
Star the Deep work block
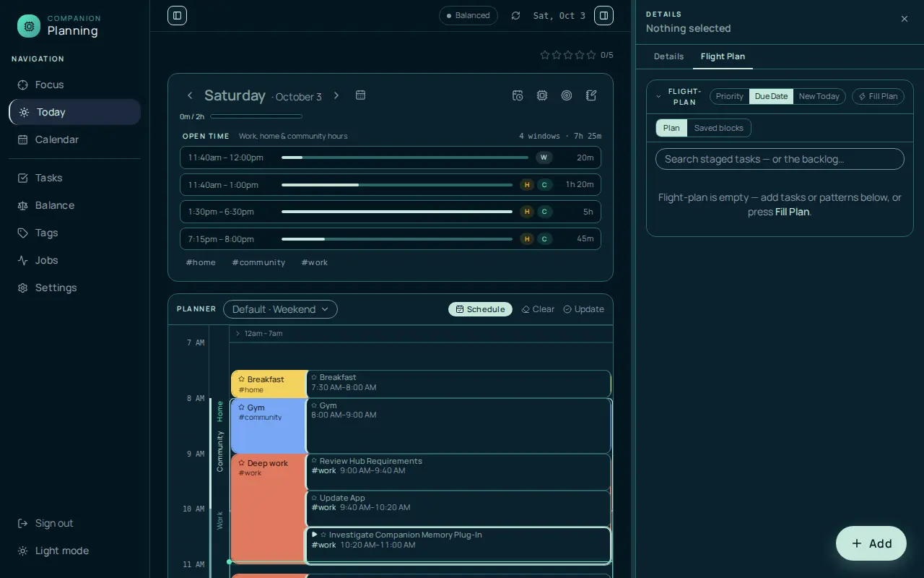click(x=242, y=463)
